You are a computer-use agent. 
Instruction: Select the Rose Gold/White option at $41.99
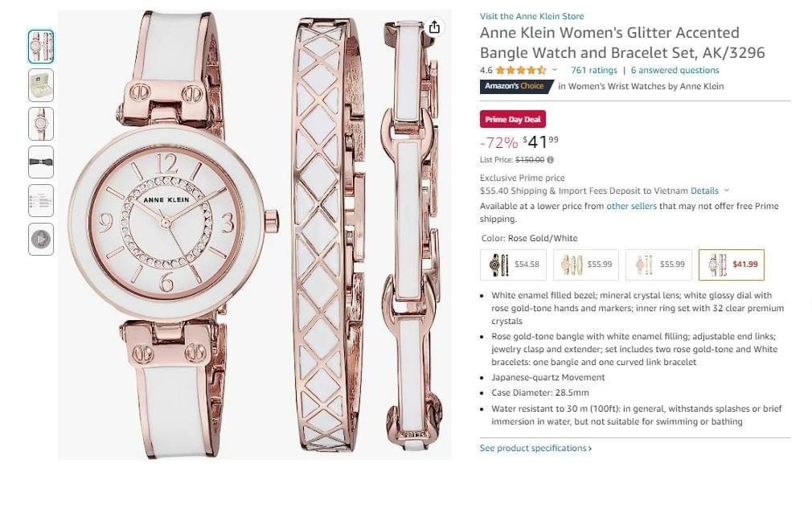click(x=731, y=264)
